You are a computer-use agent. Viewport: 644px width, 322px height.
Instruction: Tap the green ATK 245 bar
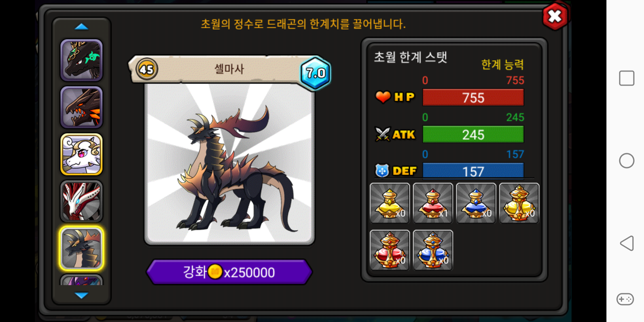(473, 134)
